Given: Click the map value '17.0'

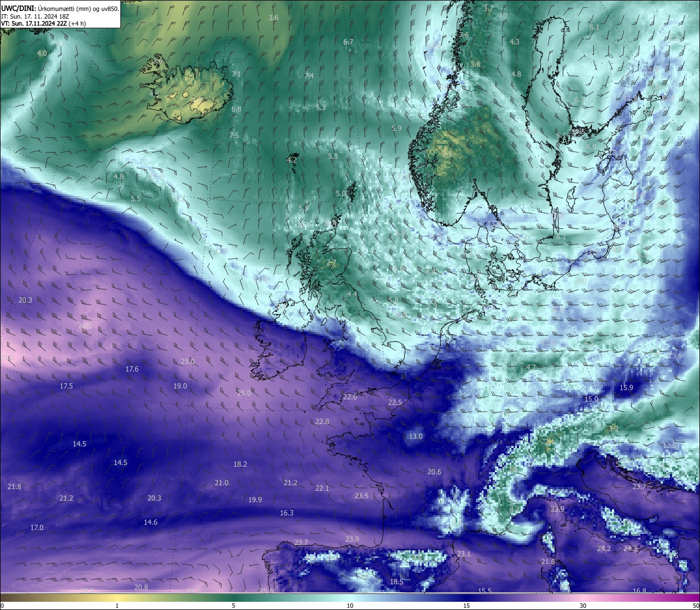Looking at the screenshot, I should pyautogui.click(x=37, y=527).
